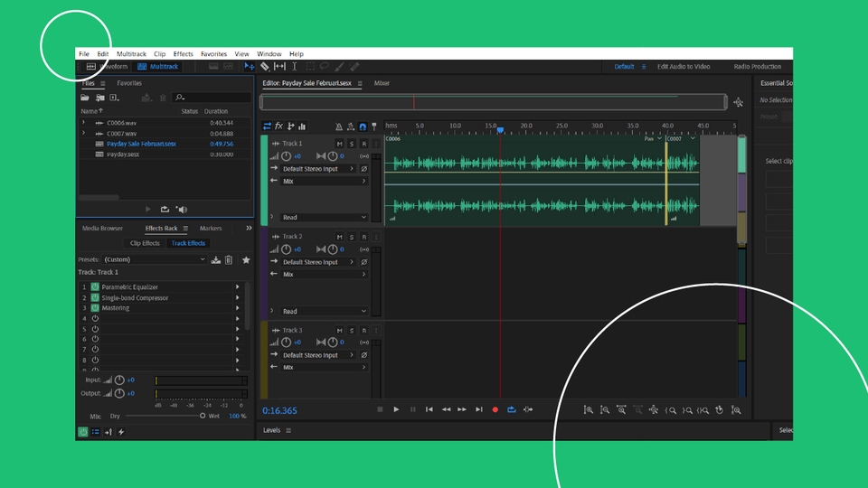Click the Inputs/Outputs arrows icon in Editor
The width and height of the screenshot is (868, 488).
267,127
